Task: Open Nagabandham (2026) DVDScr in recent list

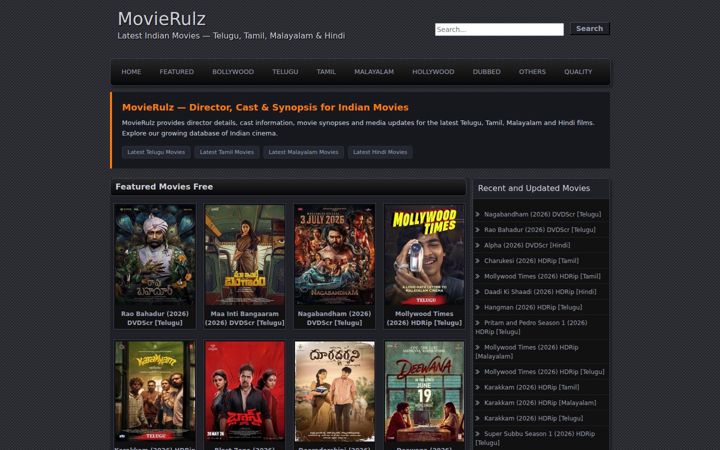Action: click(542, 214)
